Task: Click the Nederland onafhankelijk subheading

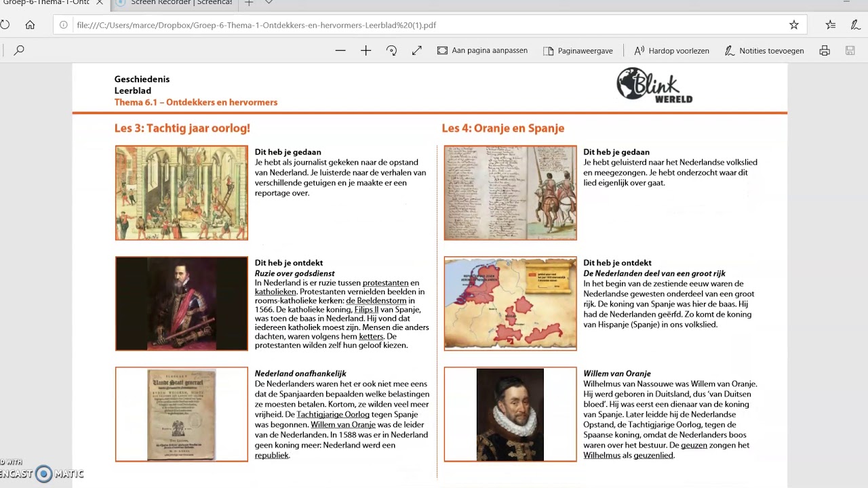Action: pos(300,373)
